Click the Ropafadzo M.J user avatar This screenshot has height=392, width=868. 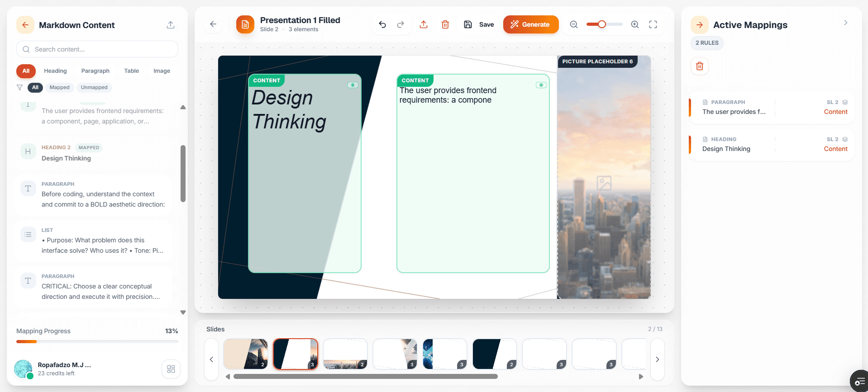(x=24, y=369)
